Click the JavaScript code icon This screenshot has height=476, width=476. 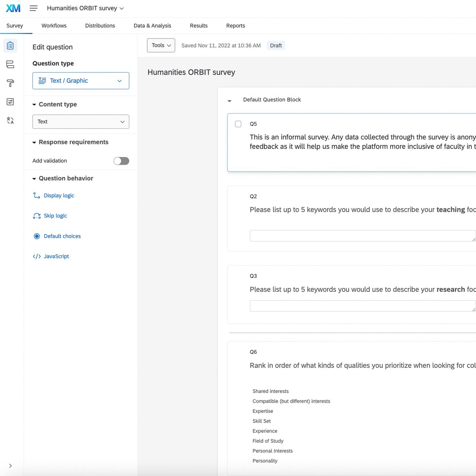[37, 256]
